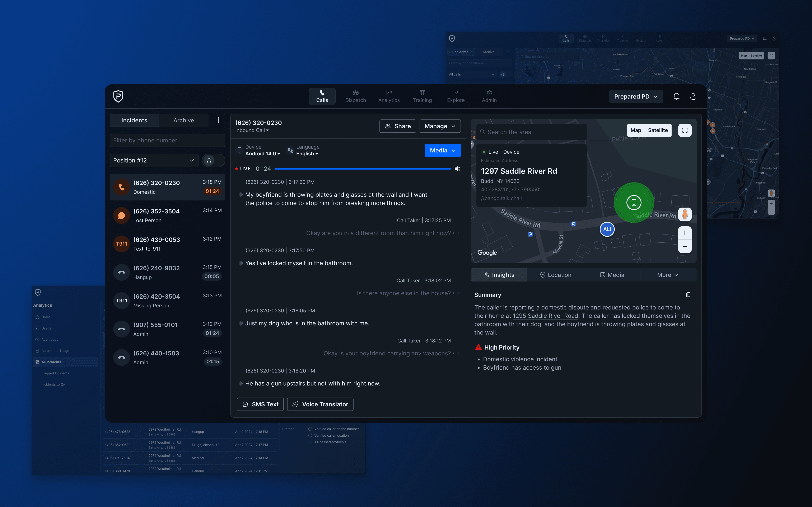Click the plus icon beside Archive
Screen dimensions: 812x507
coord(218,120)
